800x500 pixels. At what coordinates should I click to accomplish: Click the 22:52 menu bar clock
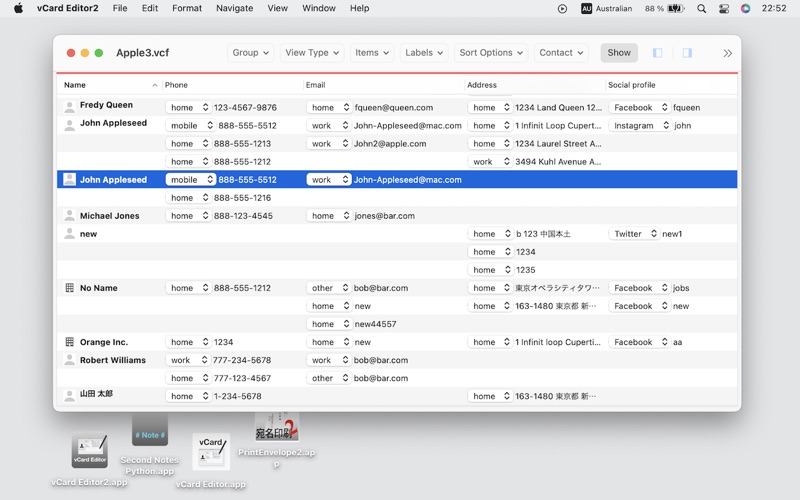(773, 8)
